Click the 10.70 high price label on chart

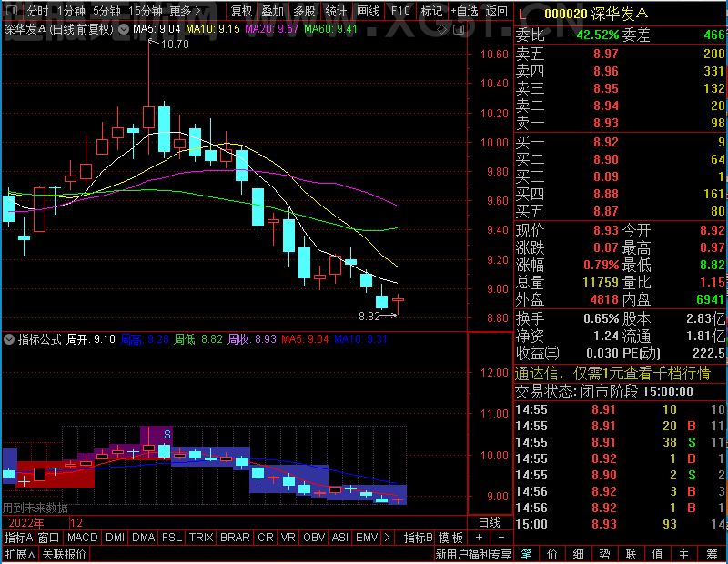point(175,45)
